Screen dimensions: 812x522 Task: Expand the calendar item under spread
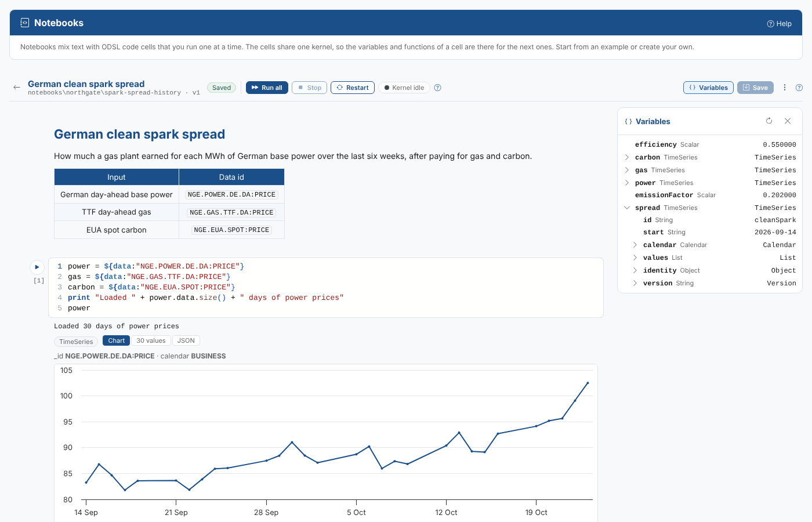(635, 245)
